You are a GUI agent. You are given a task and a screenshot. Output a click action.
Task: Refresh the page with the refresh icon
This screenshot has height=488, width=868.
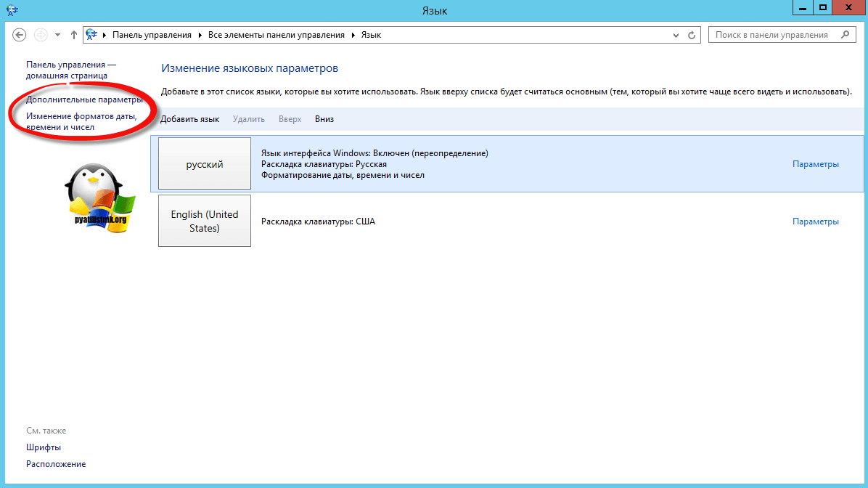click(692, 35)
